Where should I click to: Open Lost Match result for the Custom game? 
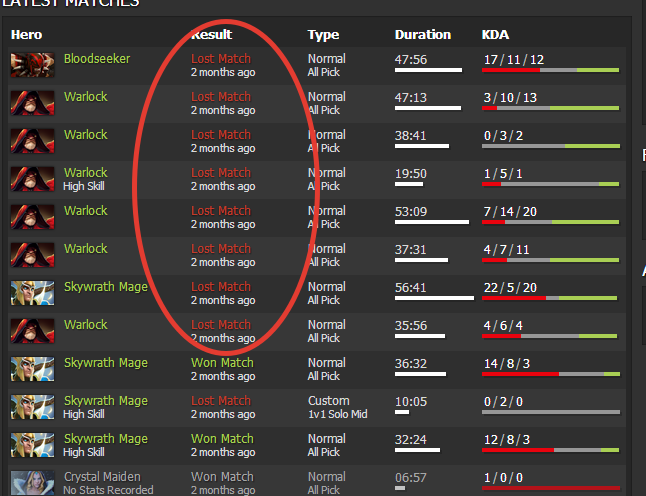(x=221, y=401)
